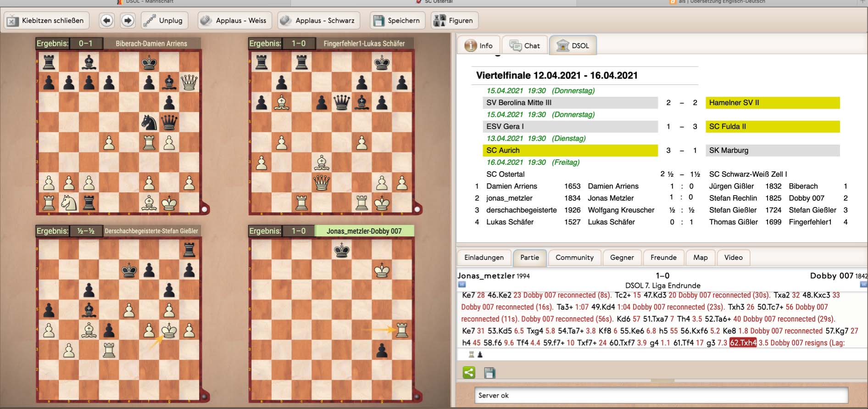Click the Server ok status field

(x=661, y=395)
